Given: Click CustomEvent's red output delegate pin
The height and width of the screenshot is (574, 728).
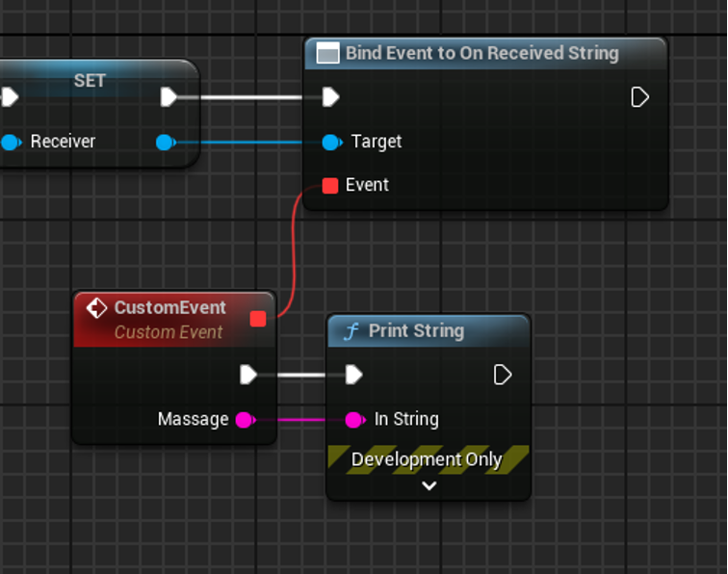Looking at the screenshot, I should [257, 319].
